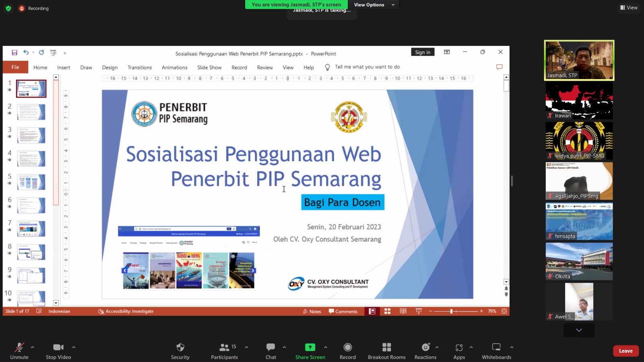Viewport: 644px width, 362px height.
Task: Click Accessibility: Investigate in status bar
Action: [x=126, y=311]
